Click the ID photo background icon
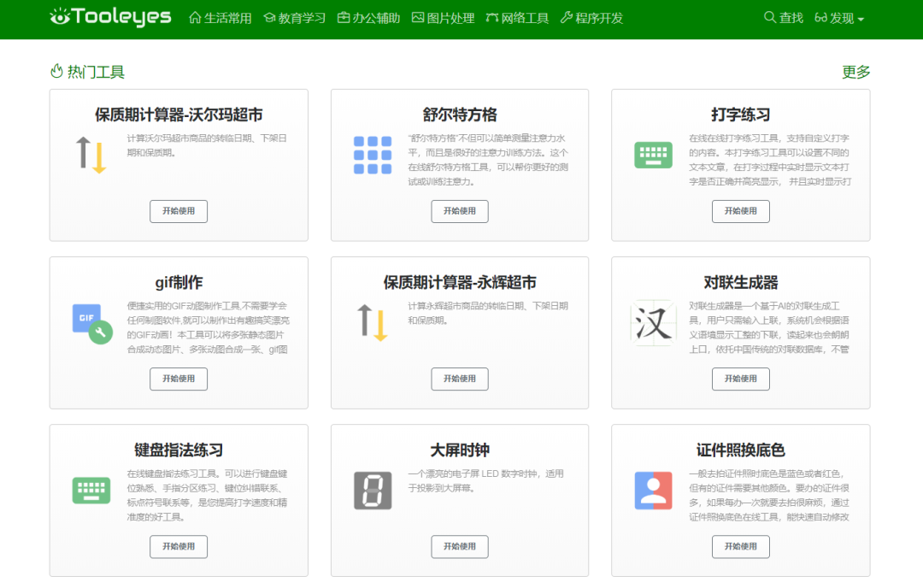This screenshot has height=588, width=923. 653,491
